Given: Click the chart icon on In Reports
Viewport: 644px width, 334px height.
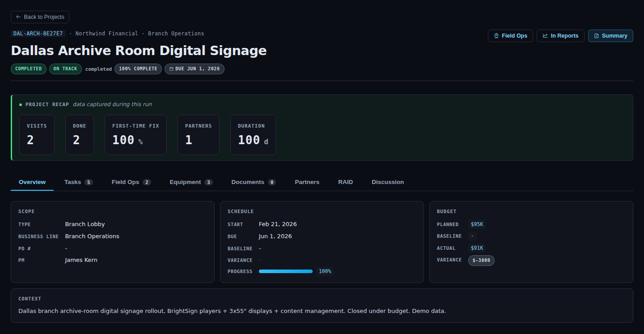Looking at the screenshot, I should coord(545,36).
